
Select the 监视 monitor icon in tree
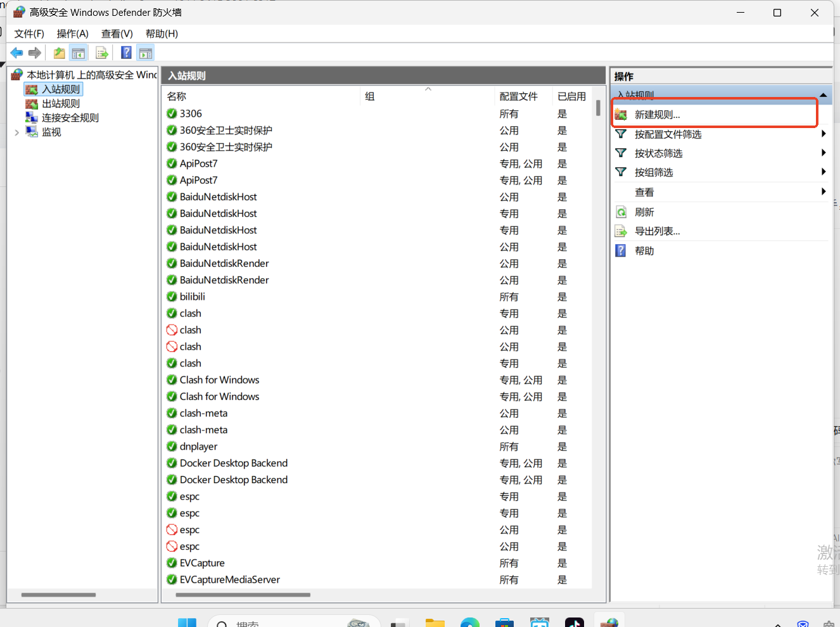[x=32, y=131]
